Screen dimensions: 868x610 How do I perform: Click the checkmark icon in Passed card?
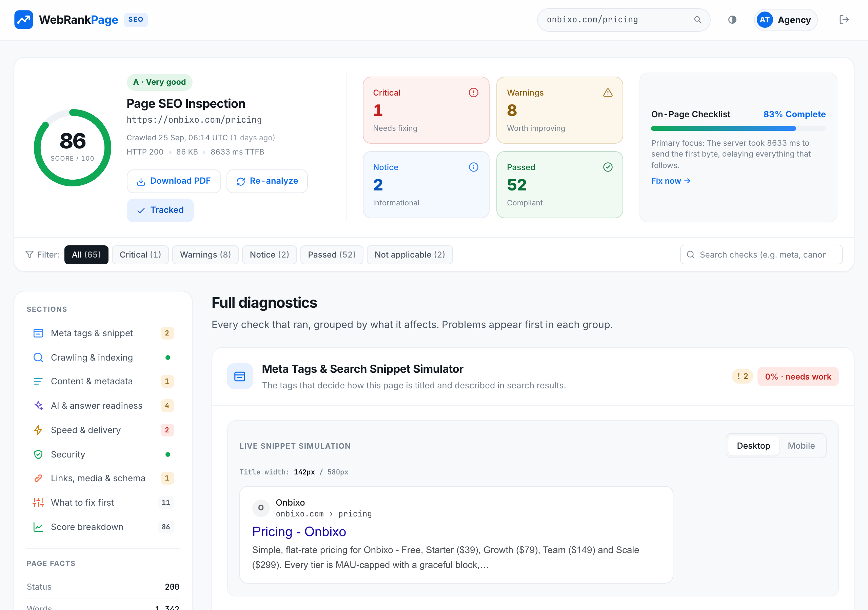click(608, 167)
